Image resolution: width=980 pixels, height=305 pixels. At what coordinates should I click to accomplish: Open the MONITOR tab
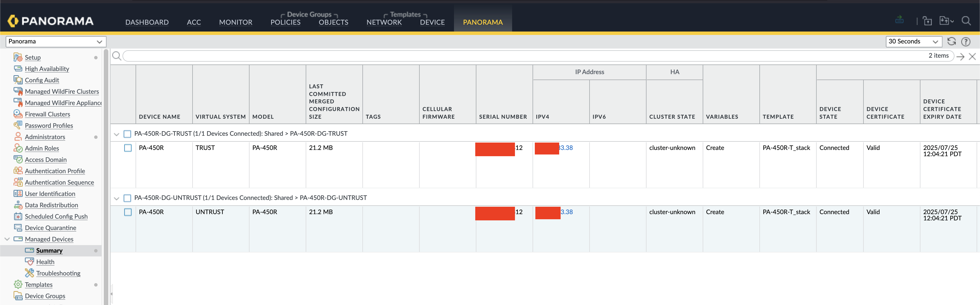click(235, 22)
